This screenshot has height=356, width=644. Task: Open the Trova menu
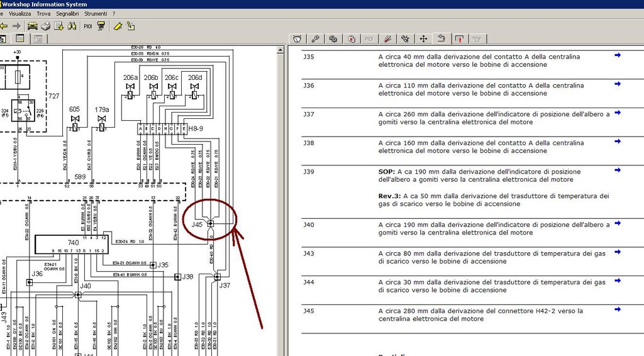43,13
